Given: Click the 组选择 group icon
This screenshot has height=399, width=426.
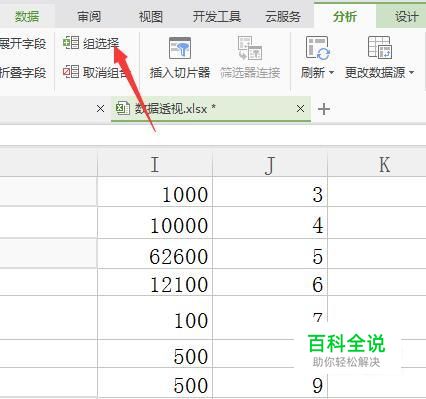Looking at the screenshot, I should pos(71,43).
